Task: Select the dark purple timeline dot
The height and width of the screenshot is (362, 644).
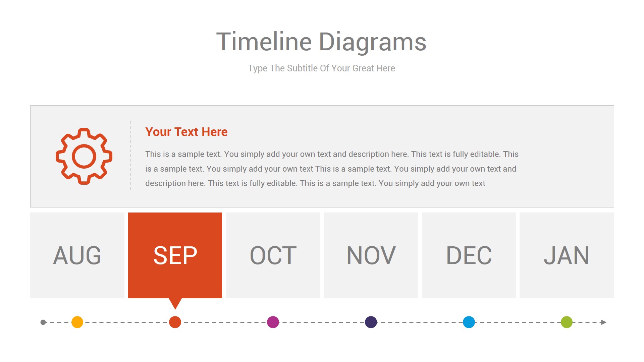Action: [x=371, y=322]
